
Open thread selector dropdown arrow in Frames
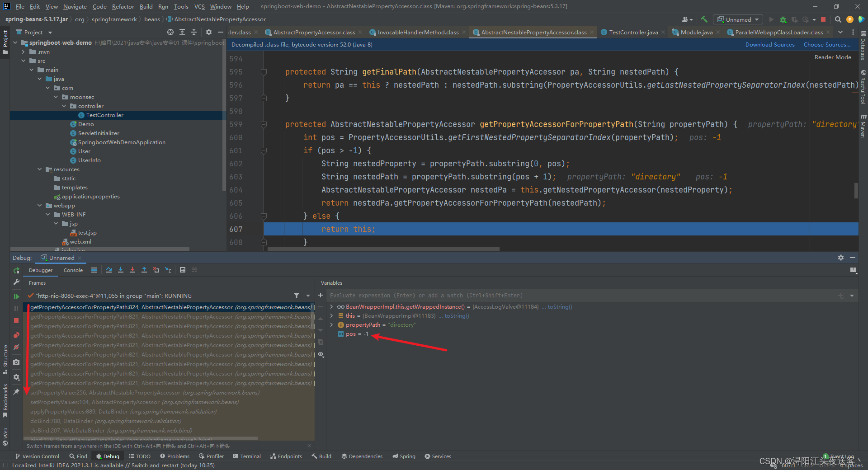308,296
